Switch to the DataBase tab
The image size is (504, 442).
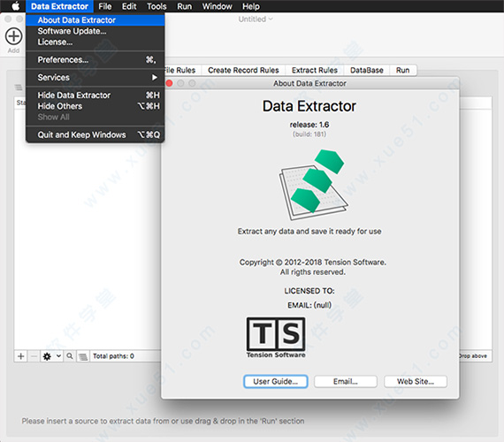tap(367, 70)
